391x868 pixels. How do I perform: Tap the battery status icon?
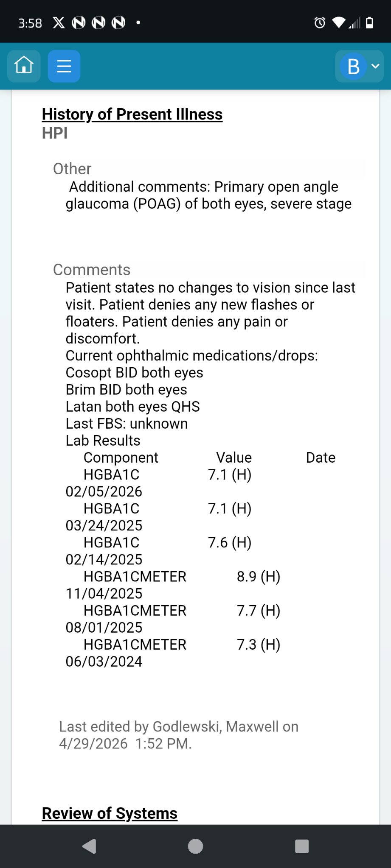[x=370, y=22]
